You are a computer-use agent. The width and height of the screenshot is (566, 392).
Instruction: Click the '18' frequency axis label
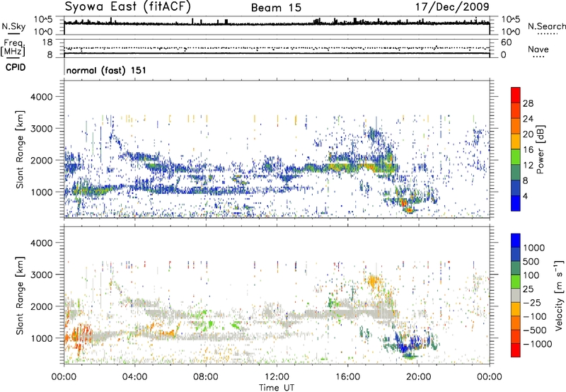click(47, 42)
